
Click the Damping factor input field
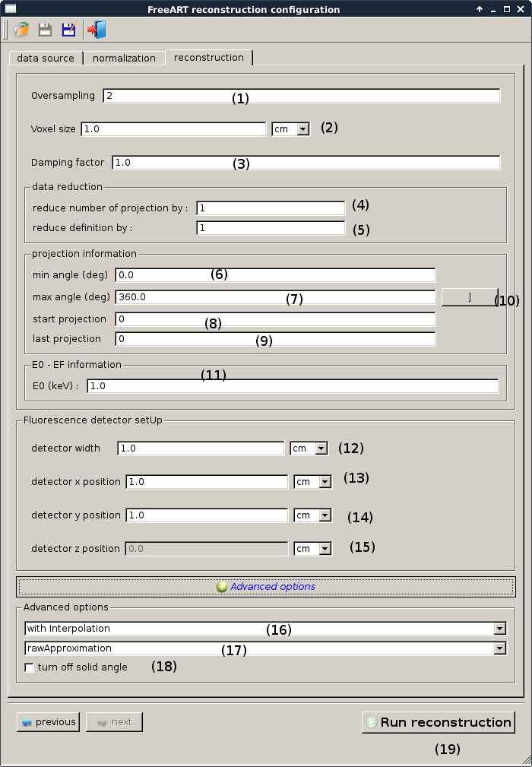point(306,163)
